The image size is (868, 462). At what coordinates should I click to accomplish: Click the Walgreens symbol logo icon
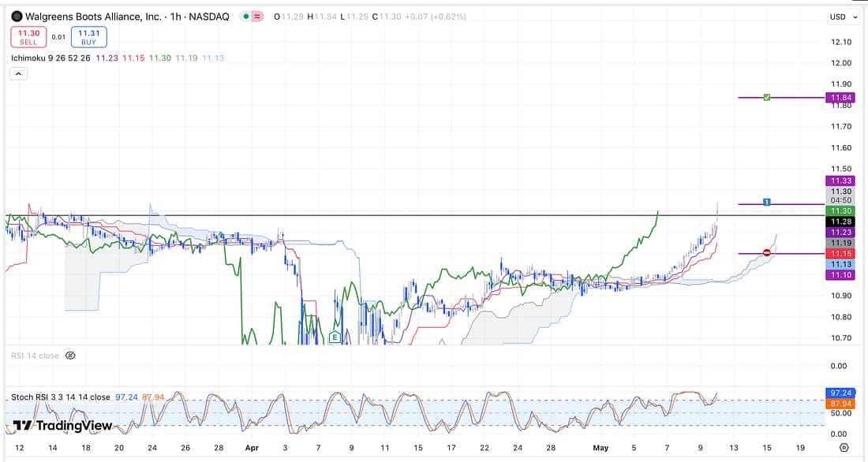[17, 17]
